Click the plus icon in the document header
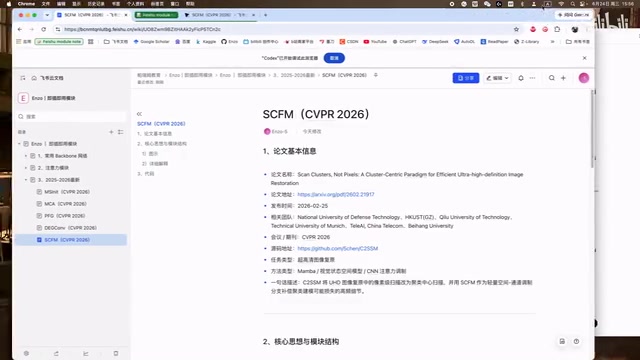The height and width of the screenshot is (360, 640). click(563, 78)
